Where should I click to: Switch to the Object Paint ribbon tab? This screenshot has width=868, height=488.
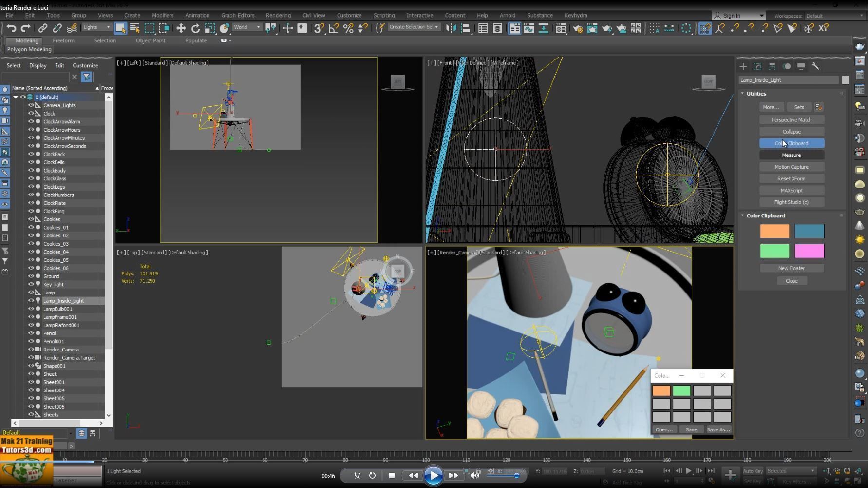coord(151,41)
